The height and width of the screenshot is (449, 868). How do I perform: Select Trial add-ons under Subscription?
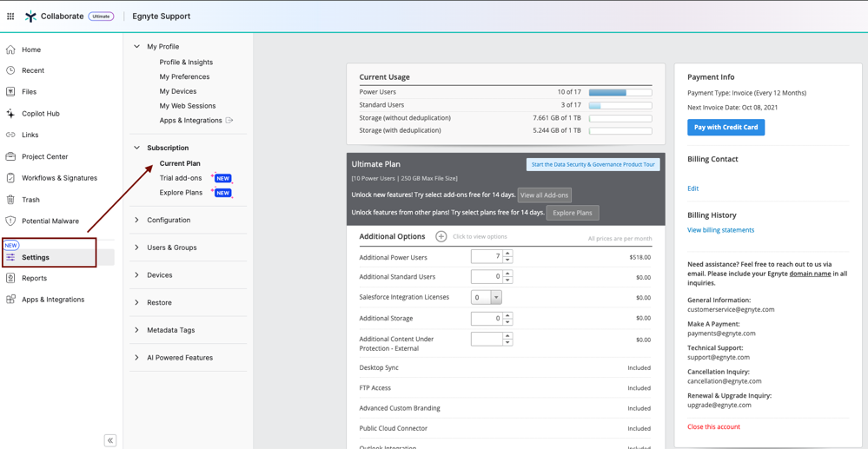(x=181, y=178)
